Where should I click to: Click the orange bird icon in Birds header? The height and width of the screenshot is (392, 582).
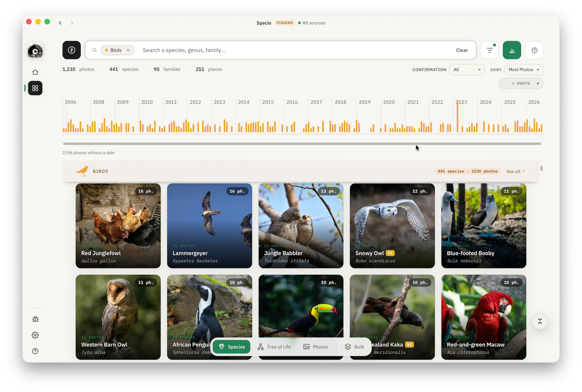click(x=82, y=171)
